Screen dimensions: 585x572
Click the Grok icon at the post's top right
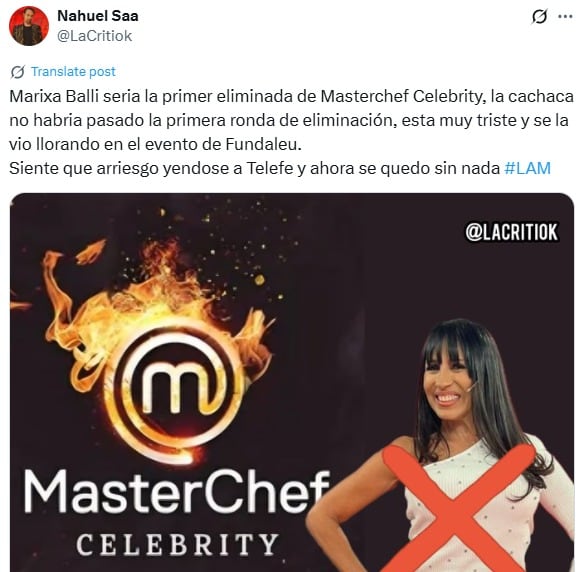tap(539, 16)
